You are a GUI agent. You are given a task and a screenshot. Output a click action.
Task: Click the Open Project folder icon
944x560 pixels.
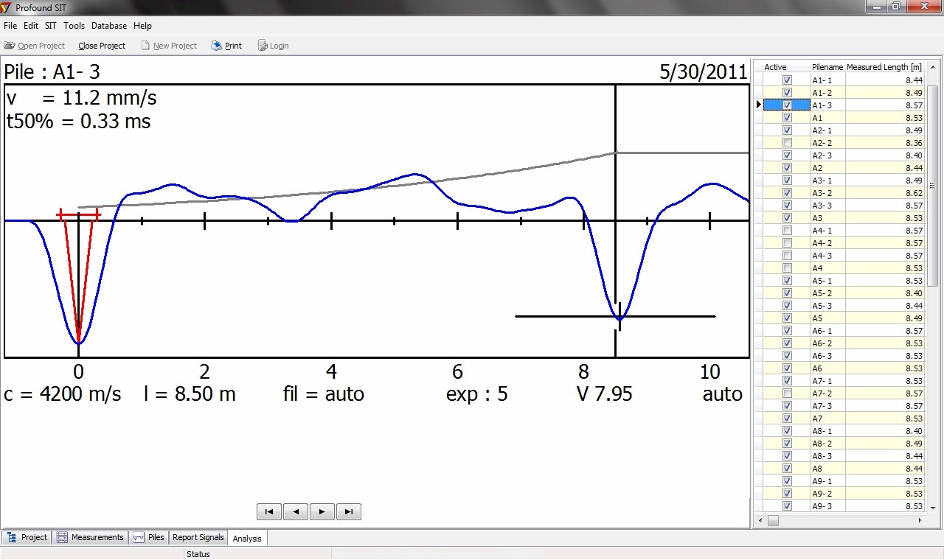[x=10, y=46]
